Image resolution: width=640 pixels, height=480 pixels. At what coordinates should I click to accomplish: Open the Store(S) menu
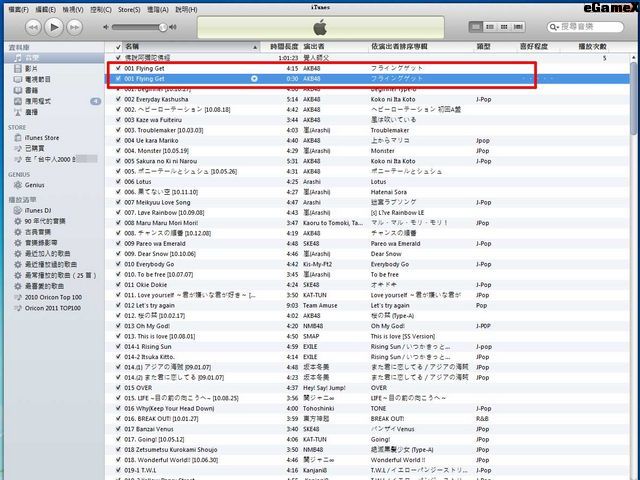(x=129, y=9)
